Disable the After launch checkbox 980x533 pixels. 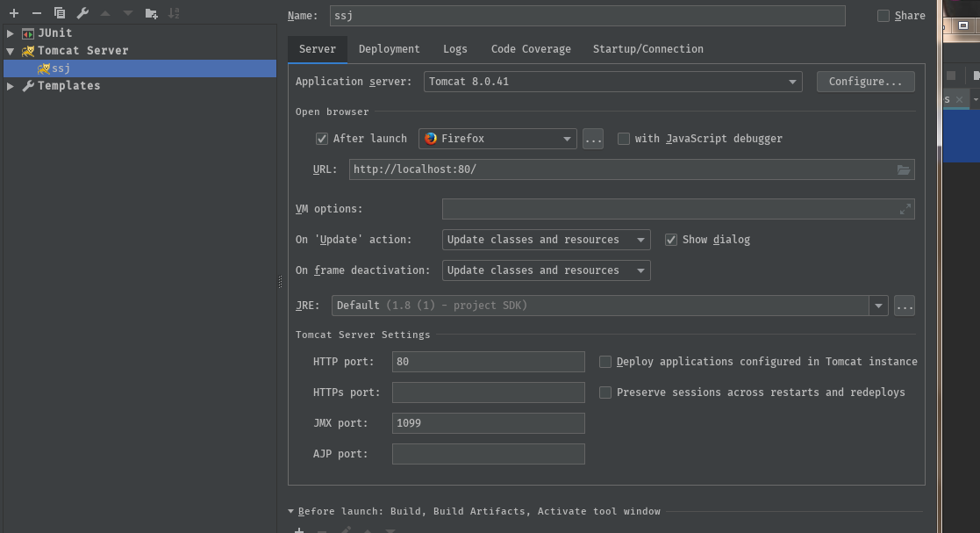pos(322,139)
